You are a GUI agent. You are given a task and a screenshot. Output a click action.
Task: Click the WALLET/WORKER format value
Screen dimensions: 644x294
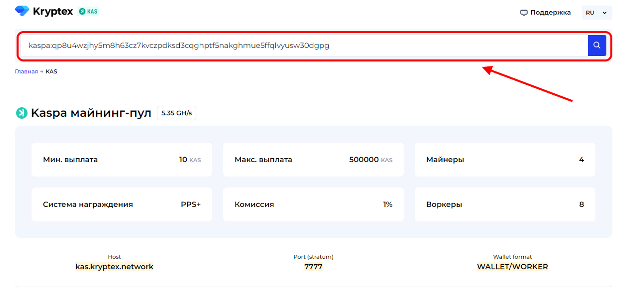512,267
